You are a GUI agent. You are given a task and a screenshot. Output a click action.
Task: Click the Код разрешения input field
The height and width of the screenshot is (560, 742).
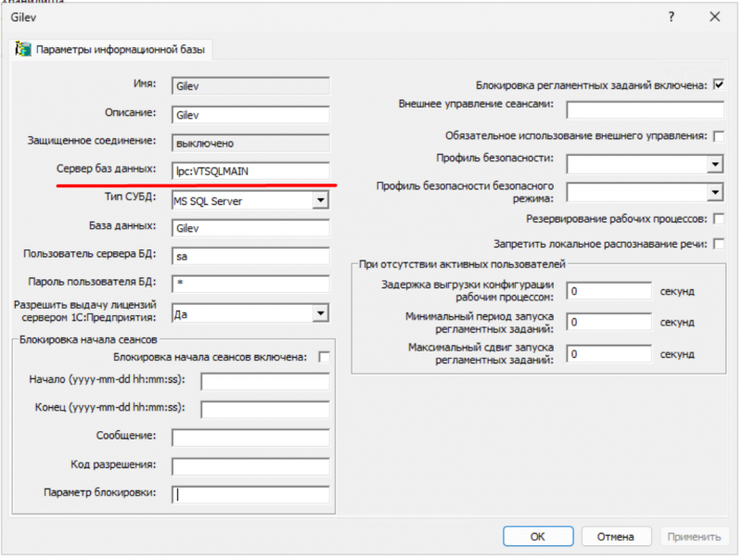pos(250,466)
